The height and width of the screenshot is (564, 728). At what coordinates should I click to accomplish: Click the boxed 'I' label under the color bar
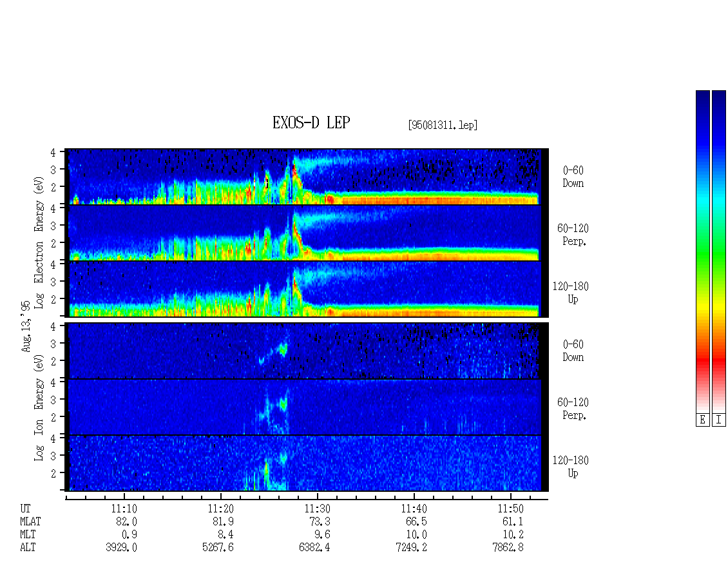tap(719, 420)
